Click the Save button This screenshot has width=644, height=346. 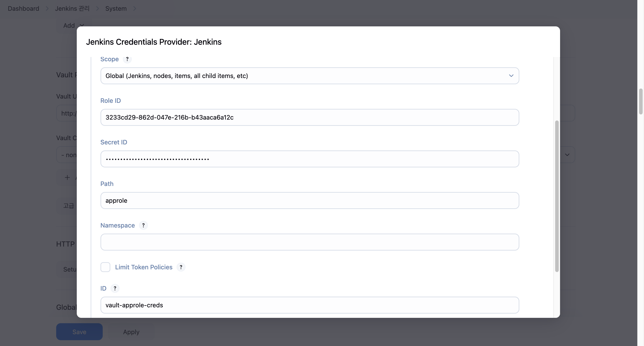click(79, 332)
